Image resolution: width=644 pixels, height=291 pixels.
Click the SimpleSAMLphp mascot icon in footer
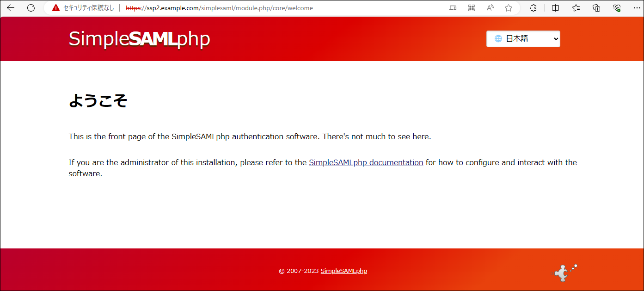[x=565, y=272]
